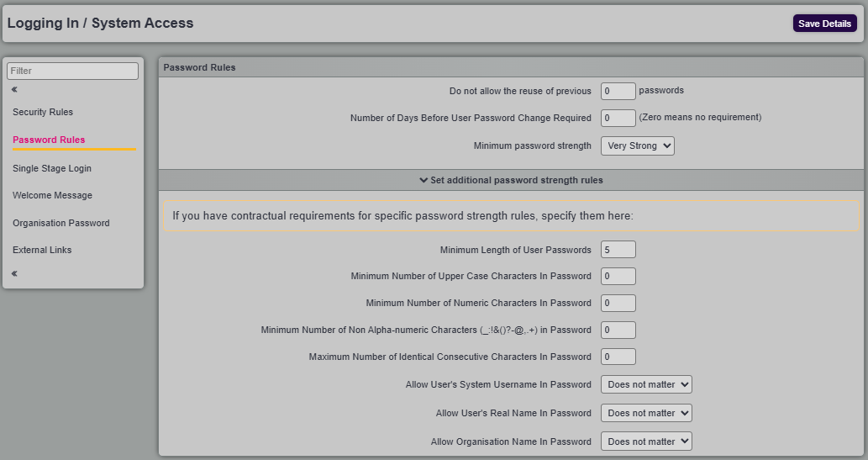Open Security Rules in the sidebar

coord(43,112)
